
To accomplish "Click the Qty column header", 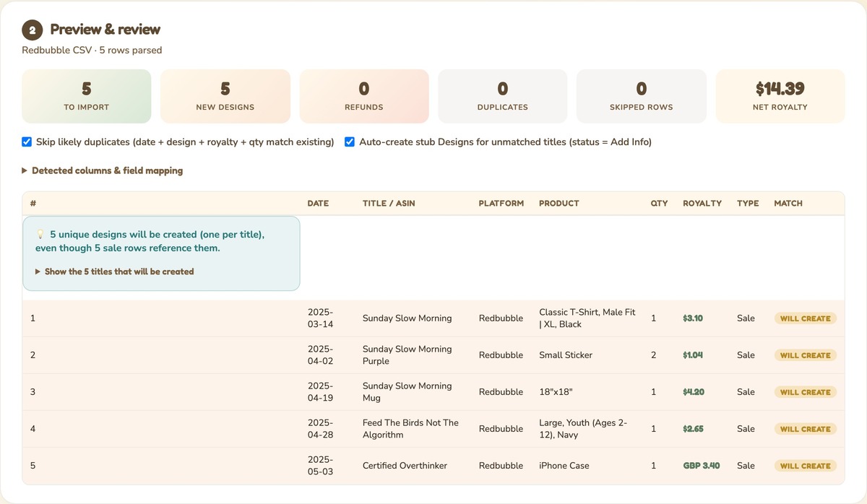I will click(x=659, y=204).
